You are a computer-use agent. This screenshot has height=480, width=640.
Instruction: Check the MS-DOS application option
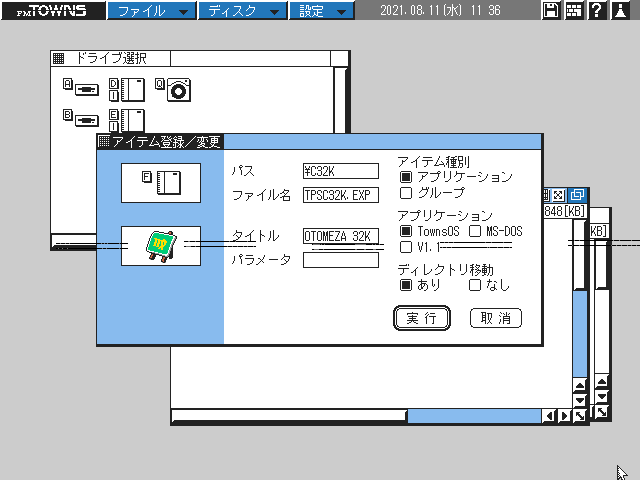(x=475, y=231)
